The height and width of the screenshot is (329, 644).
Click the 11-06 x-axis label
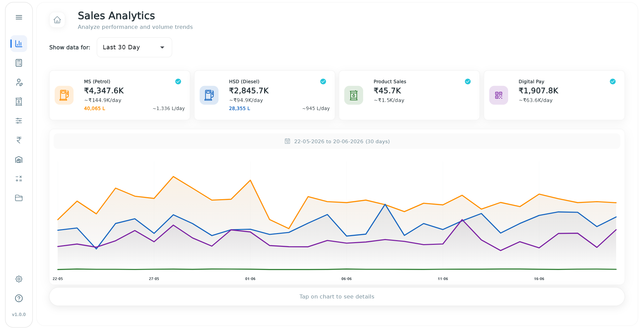click(443, 279)
